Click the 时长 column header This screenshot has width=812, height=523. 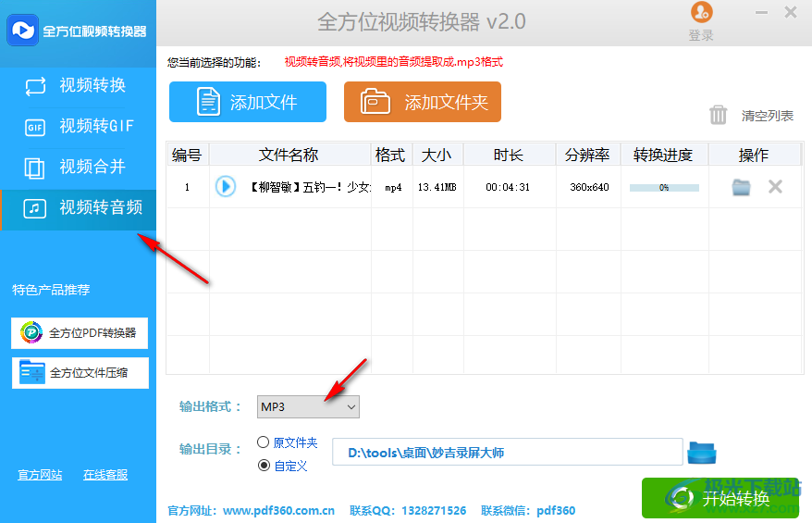tap(509, 155)
